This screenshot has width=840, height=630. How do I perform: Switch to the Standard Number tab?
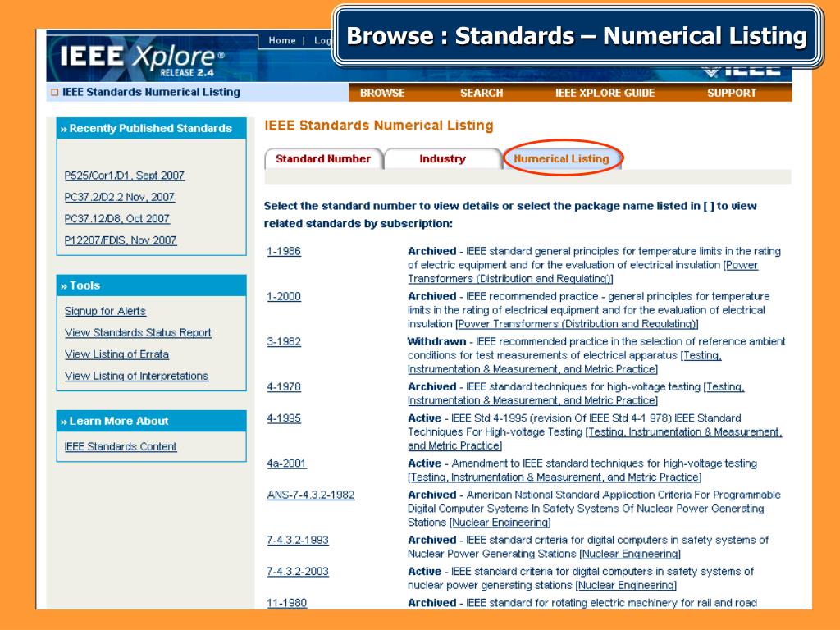[323, 158]
